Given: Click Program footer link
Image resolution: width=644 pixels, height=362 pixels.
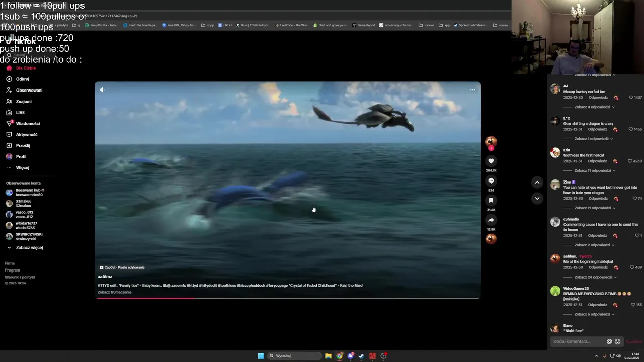Looking at the screenshot, I should click(12, 270).
